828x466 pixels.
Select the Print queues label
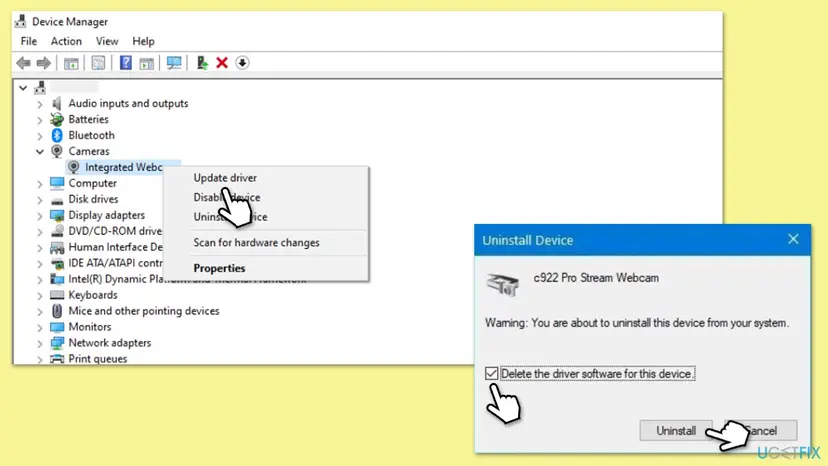(98, 359)
